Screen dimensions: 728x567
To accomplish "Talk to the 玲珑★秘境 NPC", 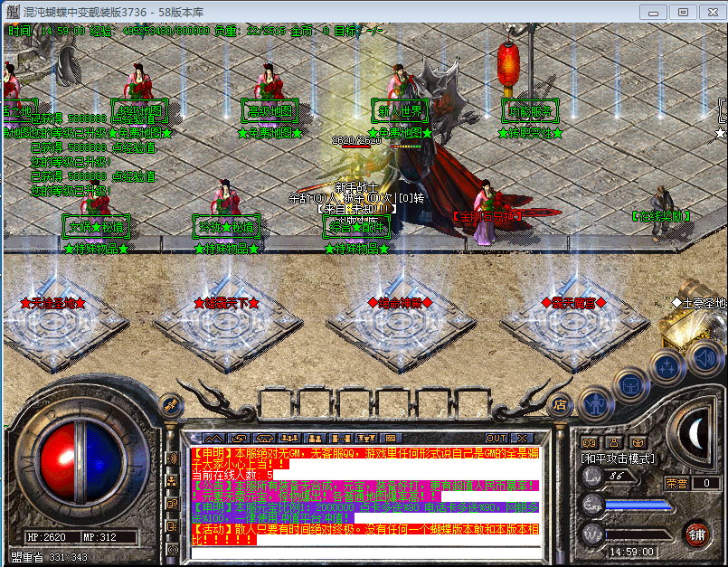I will [226, 213].
